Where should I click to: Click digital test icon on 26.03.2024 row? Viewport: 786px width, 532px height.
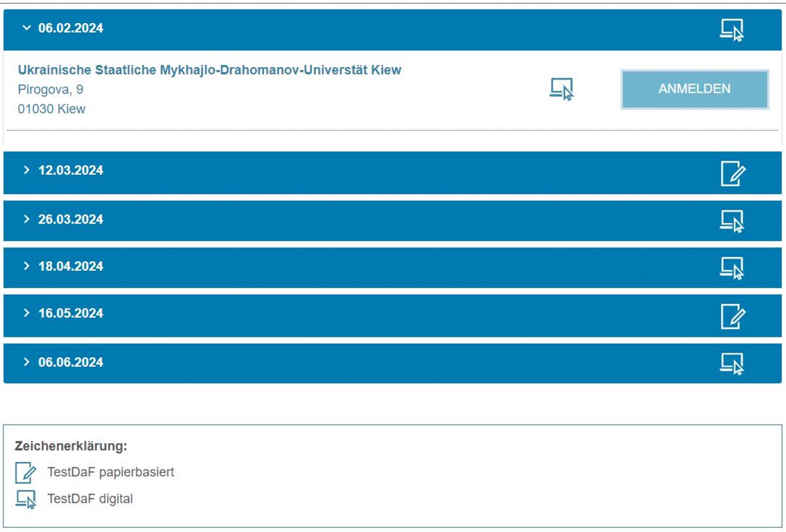click(732, 221)
